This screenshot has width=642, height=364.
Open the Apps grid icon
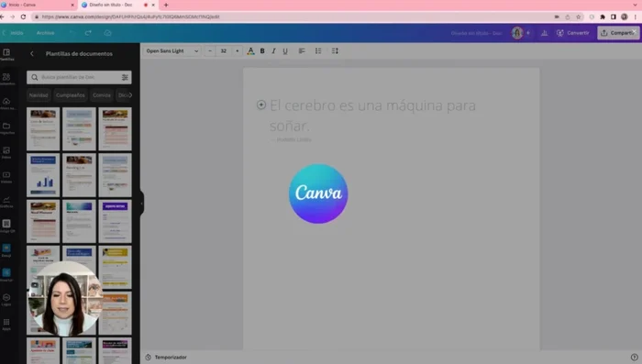(6, 324)
